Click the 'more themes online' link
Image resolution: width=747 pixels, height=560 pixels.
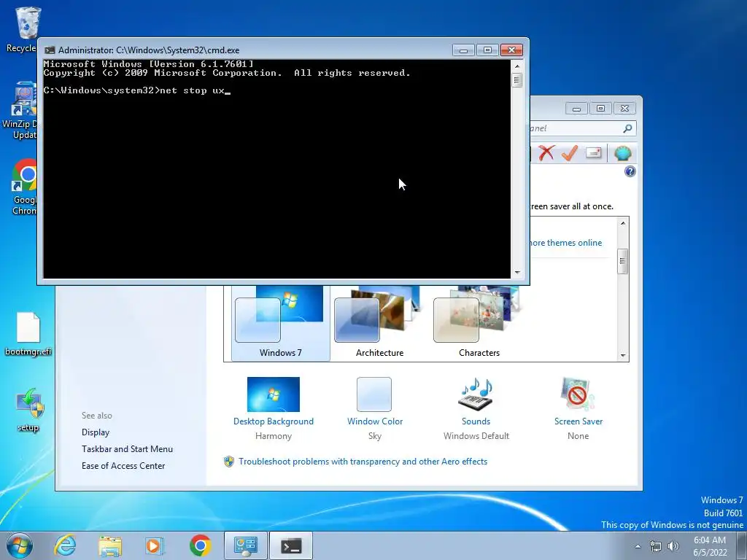565,243
